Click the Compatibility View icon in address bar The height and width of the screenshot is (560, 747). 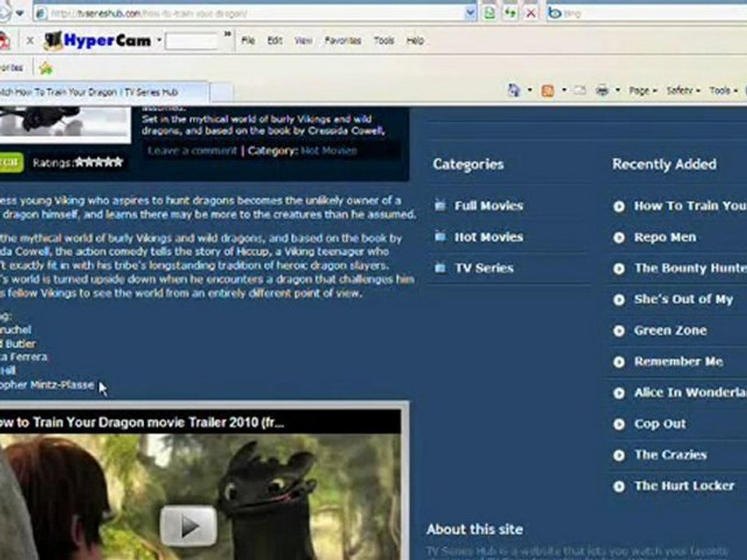(x=489, y=13)
